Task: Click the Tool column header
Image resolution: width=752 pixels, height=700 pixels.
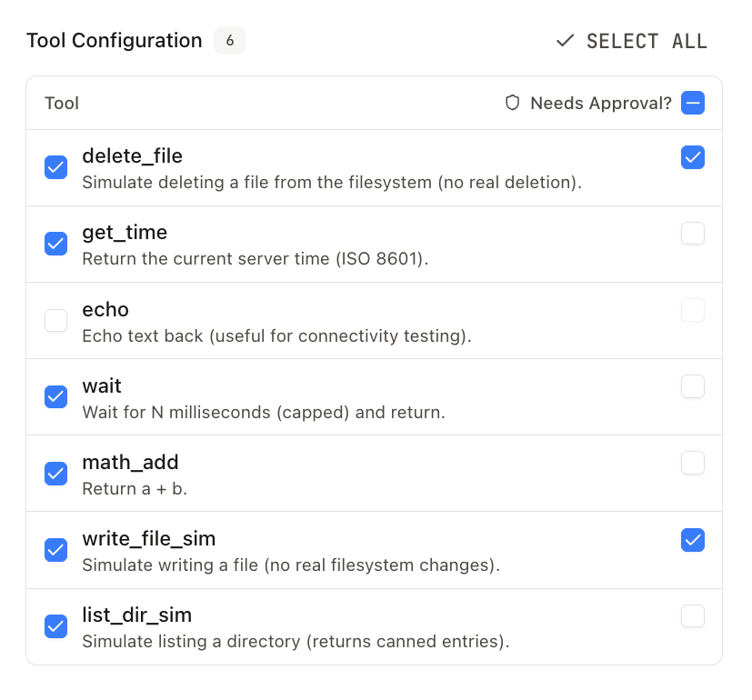Action: point(62,103)
